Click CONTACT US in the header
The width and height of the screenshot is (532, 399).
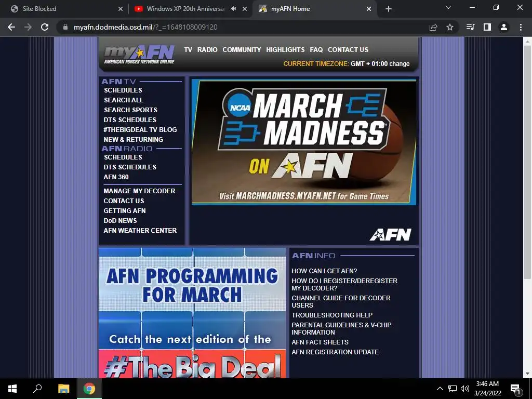pos(348,49)
